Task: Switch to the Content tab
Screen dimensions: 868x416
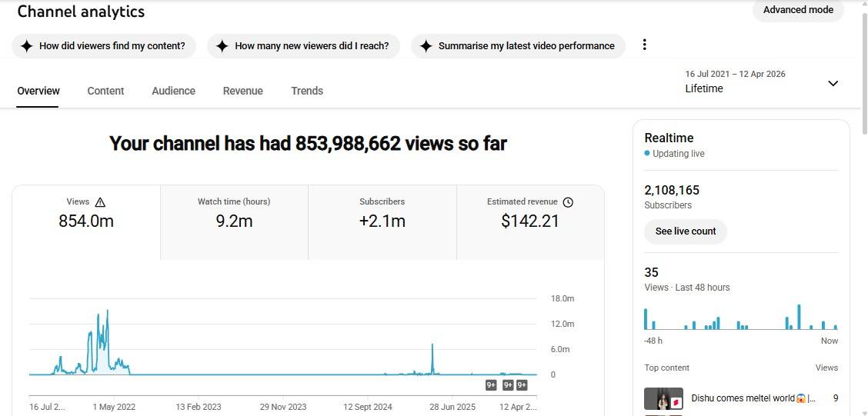Action: pyautogui.click(x=105, y=91)
